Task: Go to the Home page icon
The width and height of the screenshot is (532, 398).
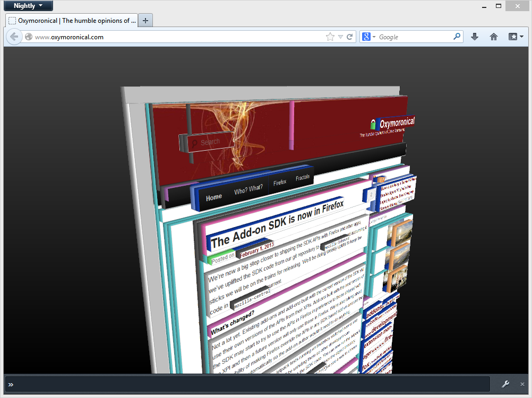Action: [x=494, y=37]
